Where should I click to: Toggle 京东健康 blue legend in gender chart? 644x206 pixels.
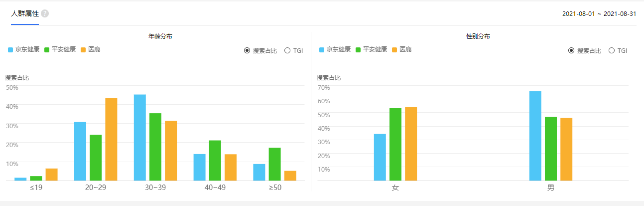coord(335,49)
